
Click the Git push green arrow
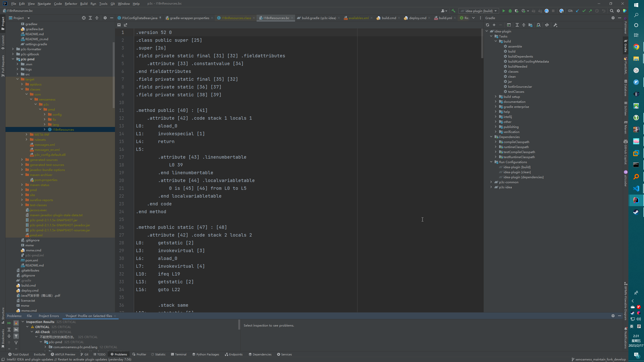590,11
